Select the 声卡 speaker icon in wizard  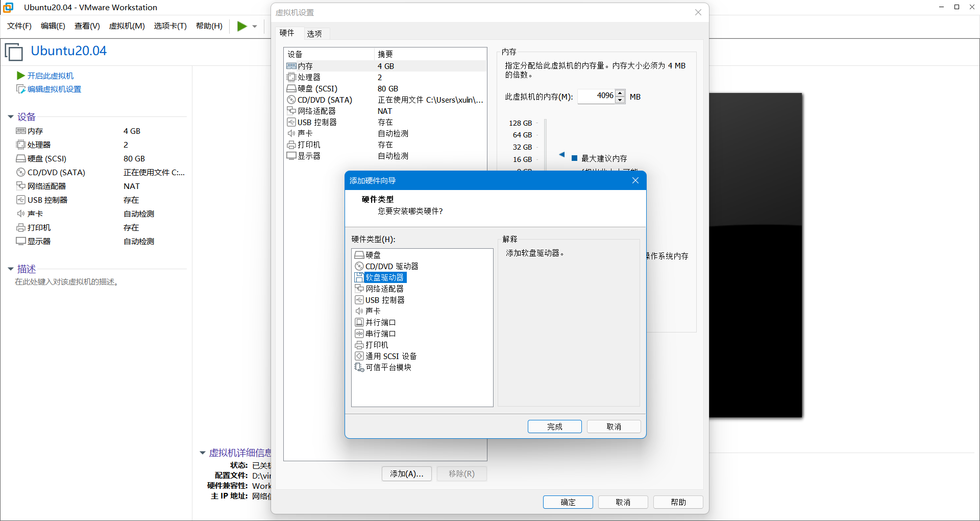[x=359, y=311]
